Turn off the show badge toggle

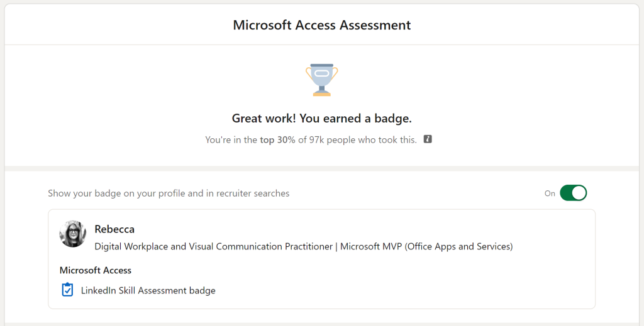(573, 193)
